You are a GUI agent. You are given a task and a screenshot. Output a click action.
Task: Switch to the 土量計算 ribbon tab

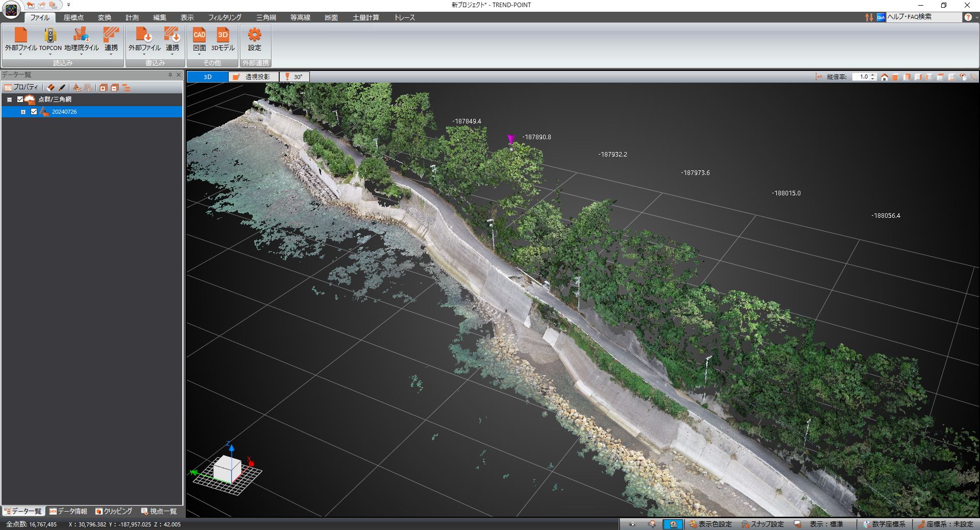pyautogui.click(x=365, y=17)
